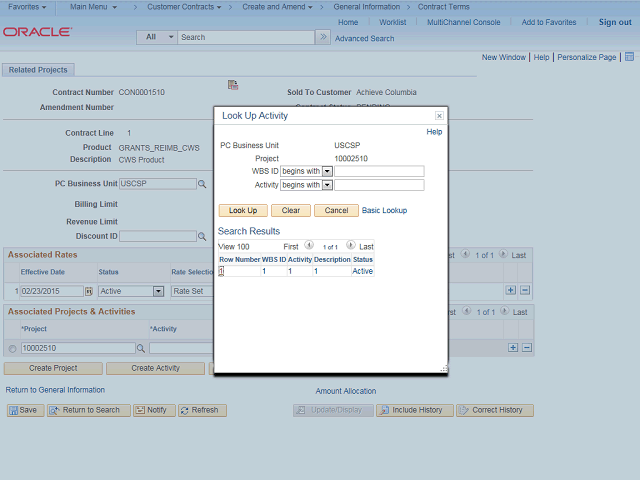Refresh the page with Refresh button
The width and height of the screenshot is (640, 480).
202,410
